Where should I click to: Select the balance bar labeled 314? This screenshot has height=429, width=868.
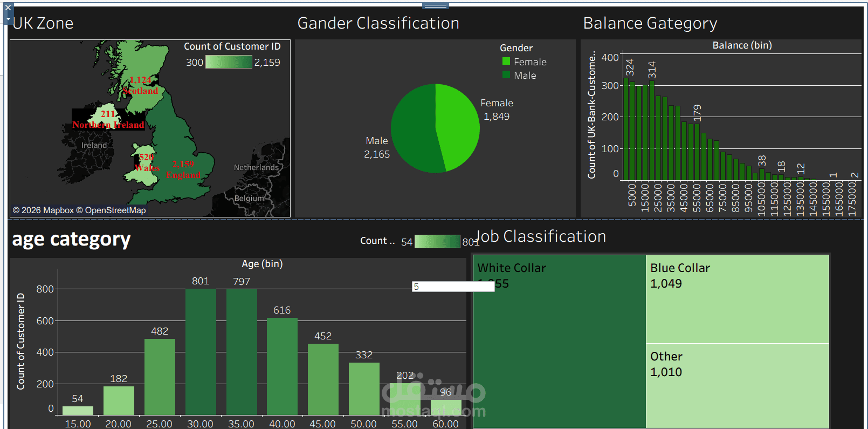coord(652,131)
